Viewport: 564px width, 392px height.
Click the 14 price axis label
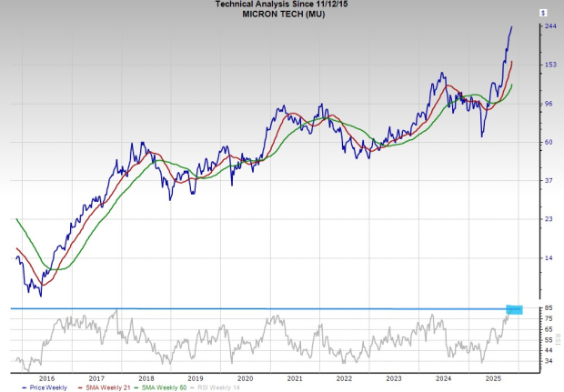(549, 258)
